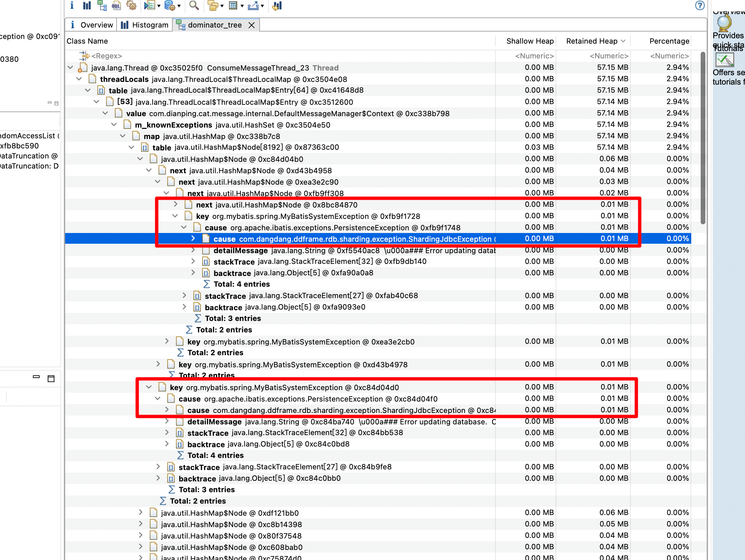Click the Tutorials checkmark icon in right panel
Screen dimensions: 745x560
725,60
